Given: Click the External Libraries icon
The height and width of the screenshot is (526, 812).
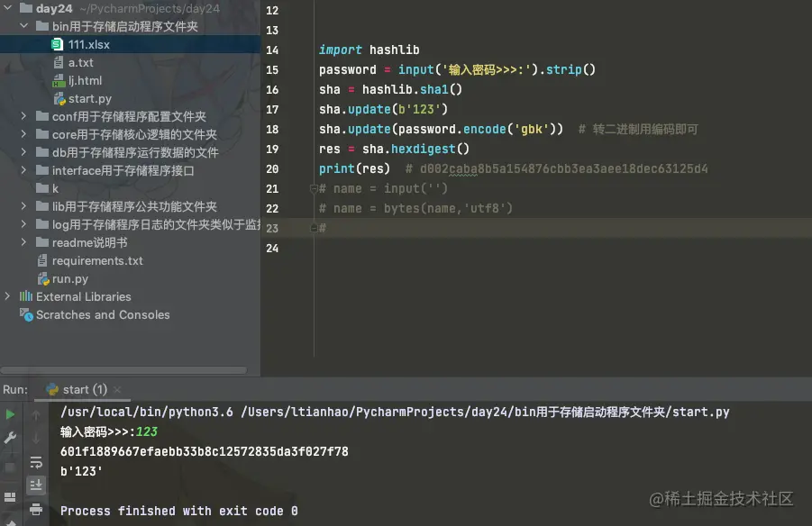Looking at the screenshot, I should tap(26, 296).
